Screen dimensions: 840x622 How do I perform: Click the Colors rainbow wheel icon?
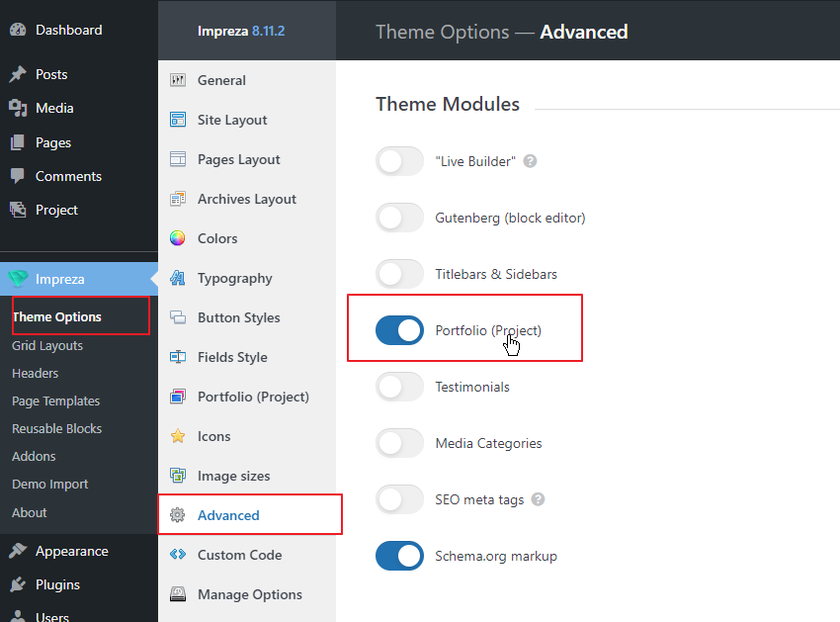pos(177,238)
